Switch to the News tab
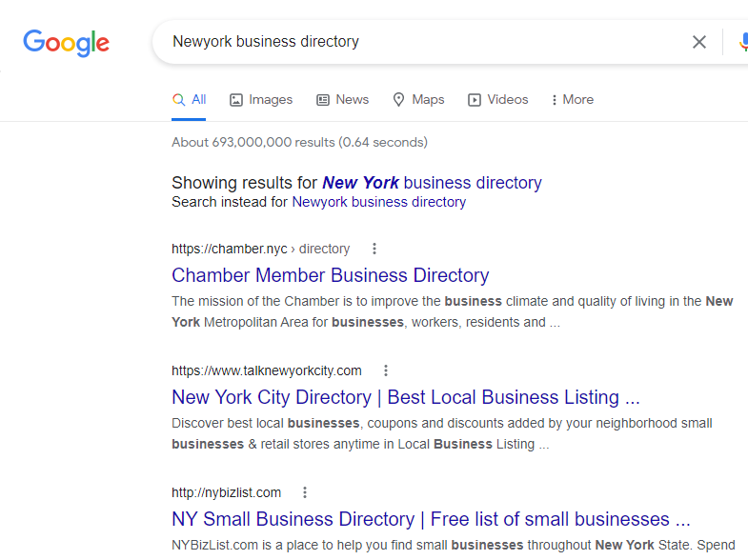 click(342, 100)
